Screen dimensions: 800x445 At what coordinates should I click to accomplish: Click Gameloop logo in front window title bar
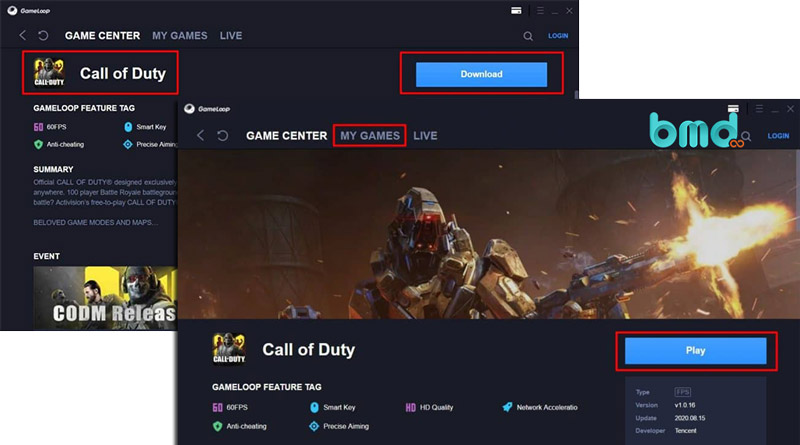click(207, 109)
